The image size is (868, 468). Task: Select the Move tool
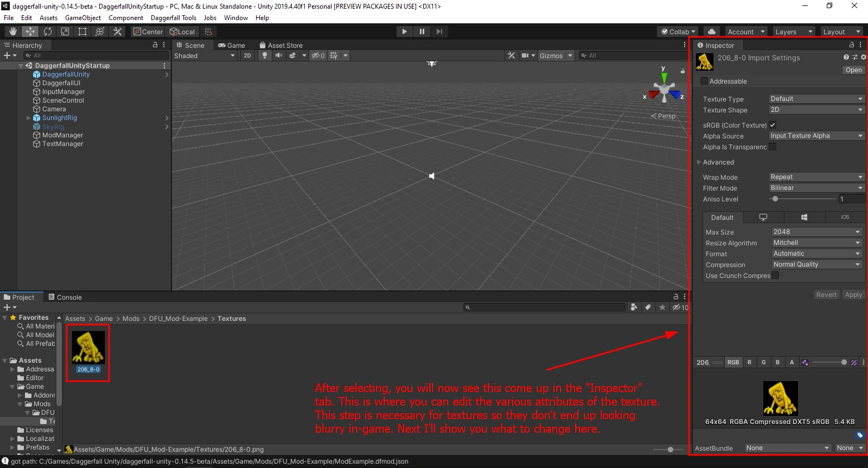coord(30,31)
